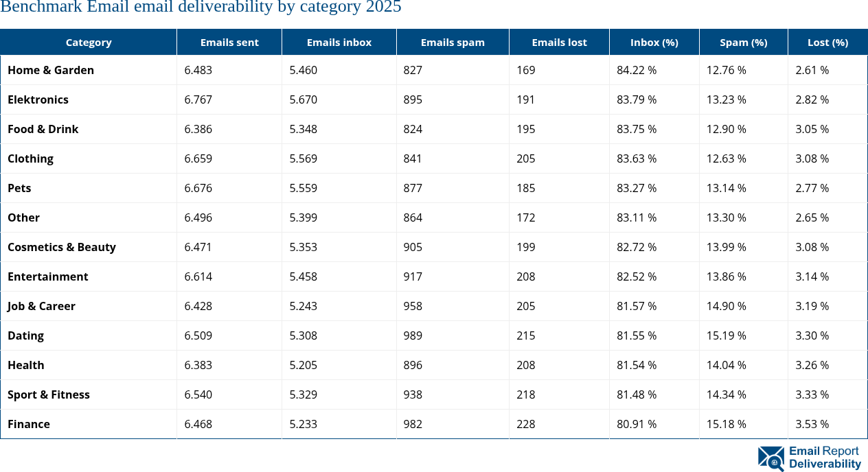The width and height of the screenshot is (868, 472).
Task: Click the Finance category cell
Action: [29, 424]
